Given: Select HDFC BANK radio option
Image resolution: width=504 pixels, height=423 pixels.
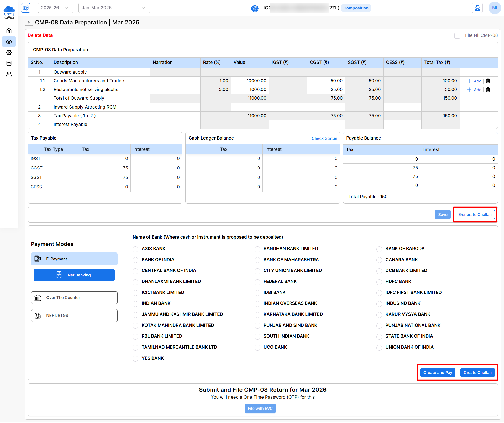Looking at the screenshot, I should coord(379,282).
